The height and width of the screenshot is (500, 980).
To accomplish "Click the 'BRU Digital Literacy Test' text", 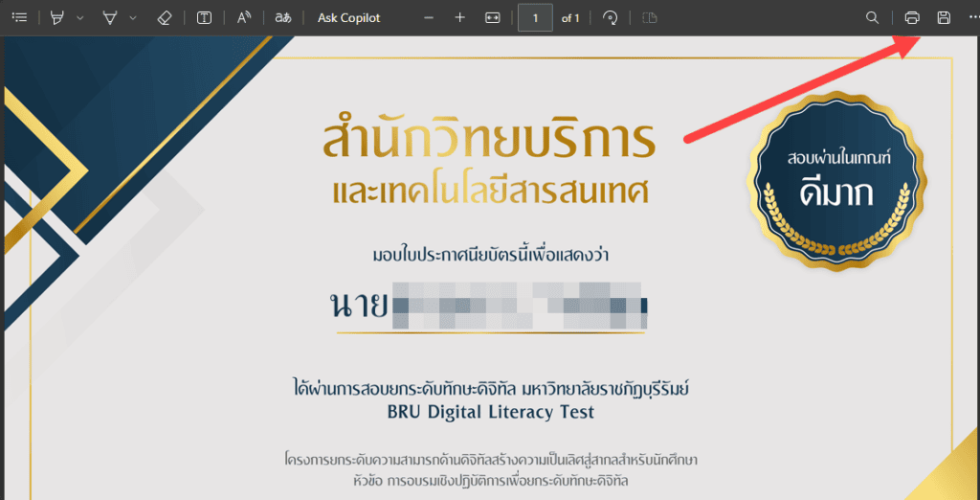I will pos(491,413).
